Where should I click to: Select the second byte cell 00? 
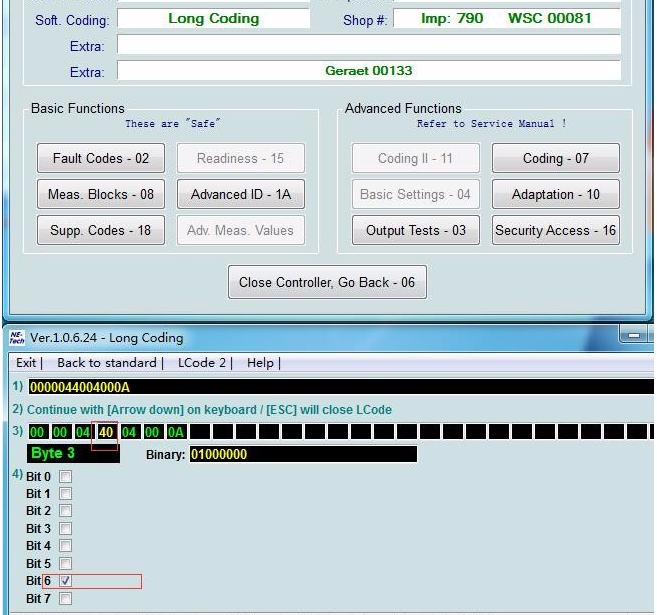click(60, 432)
